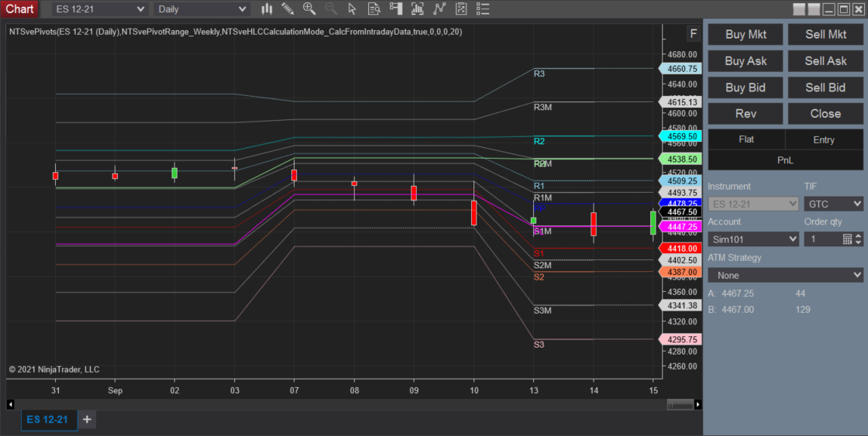Switch to the ES 12-21 chart tab
The width and height of the screenshot is (868, 436).
[47, 420]
